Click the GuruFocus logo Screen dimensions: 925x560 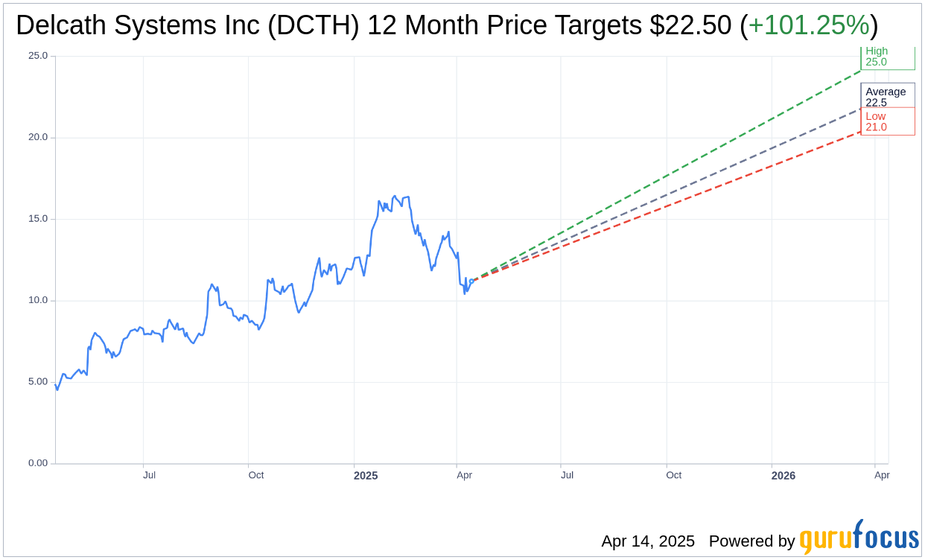[859, 538]
